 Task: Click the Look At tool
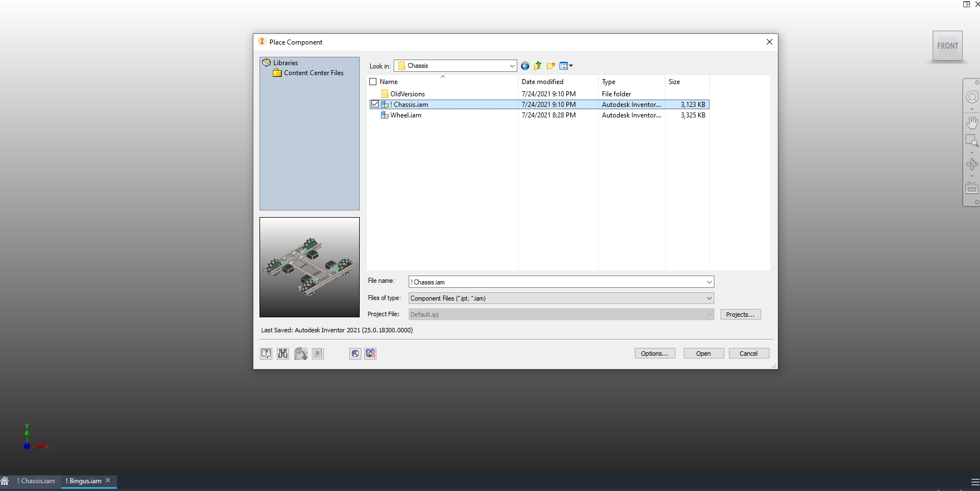coord(972,188)
